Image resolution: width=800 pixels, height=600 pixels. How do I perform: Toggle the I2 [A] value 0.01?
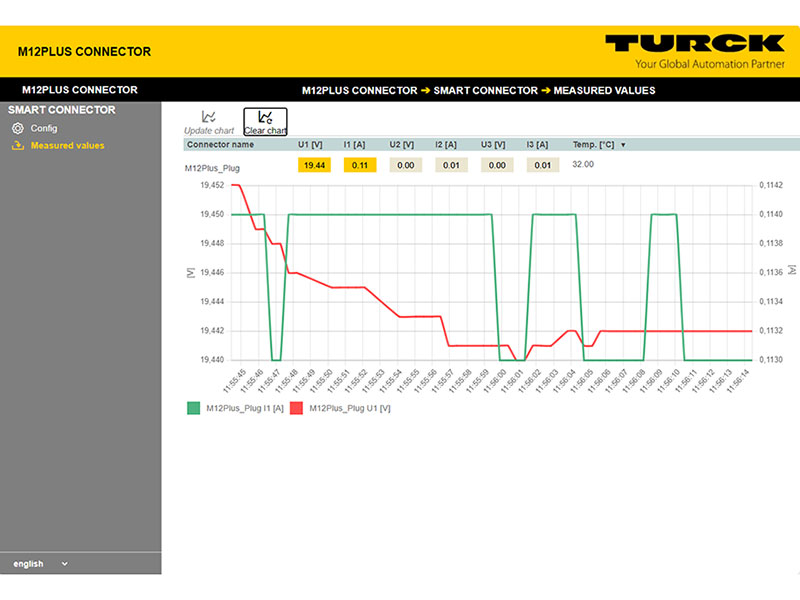[x=451, y=165]
